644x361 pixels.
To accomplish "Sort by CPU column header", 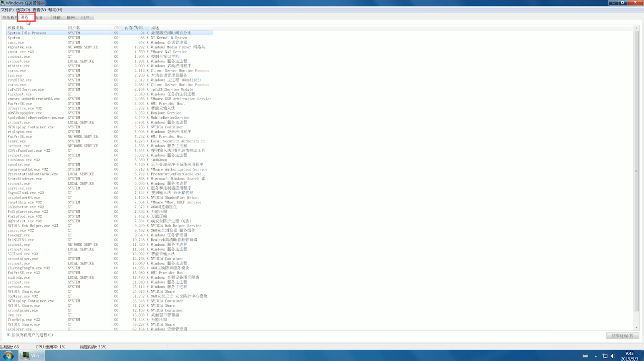I will [117, 28].
